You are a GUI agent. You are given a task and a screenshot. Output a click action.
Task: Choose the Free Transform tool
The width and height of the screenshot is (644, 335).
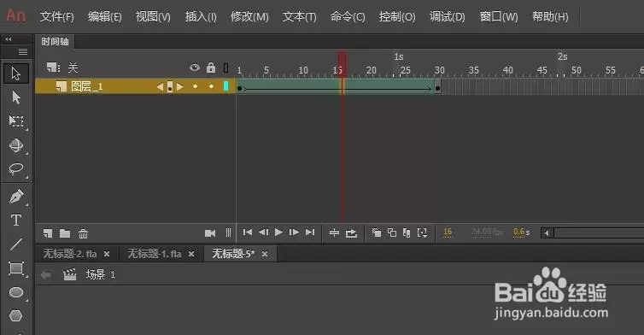pyautogui.click(x=16, y=120)
